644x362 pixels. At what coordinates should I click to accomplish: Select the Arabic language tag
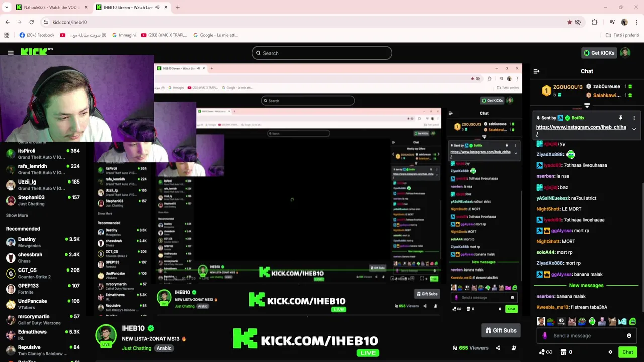click(164, 348)
